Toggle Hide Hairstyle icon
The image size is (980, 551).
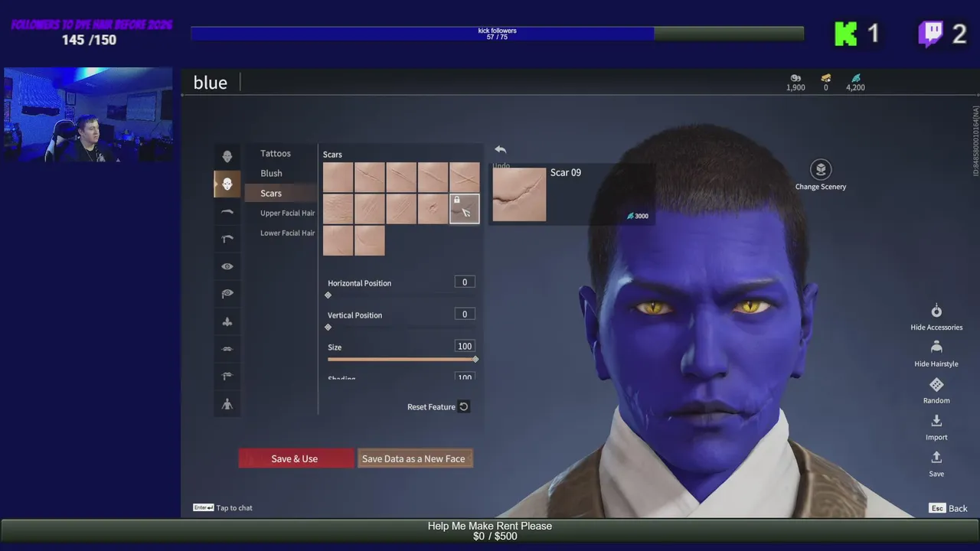coord(936,347)
